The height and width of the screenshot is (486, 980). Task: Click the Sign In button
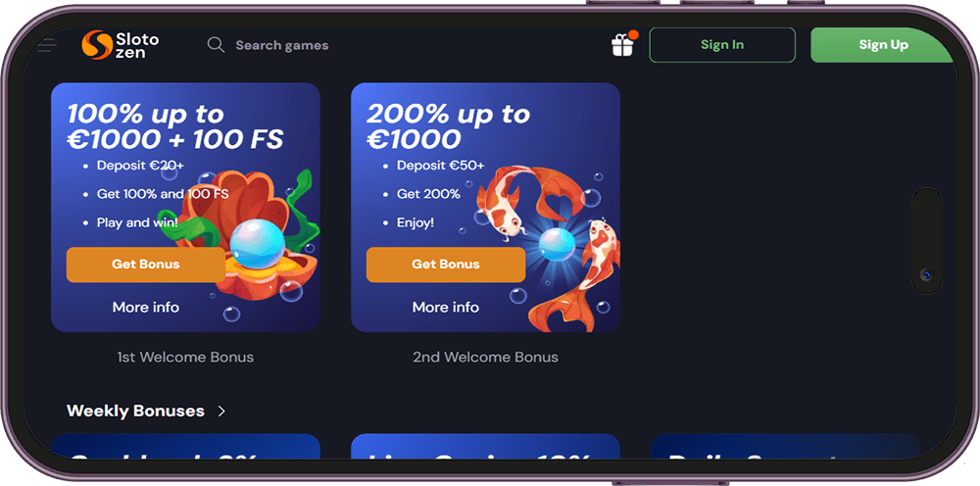pos(722,44)
